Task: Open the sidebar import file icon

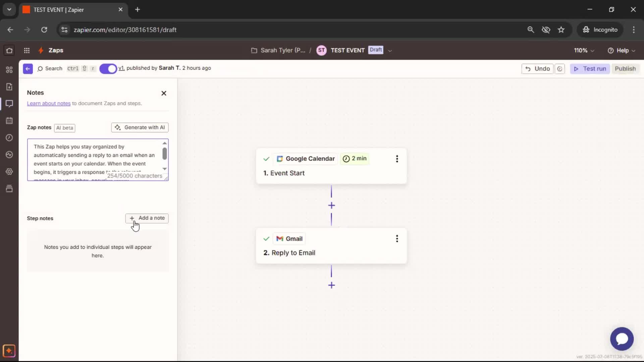Action: (x=9, y=87)
